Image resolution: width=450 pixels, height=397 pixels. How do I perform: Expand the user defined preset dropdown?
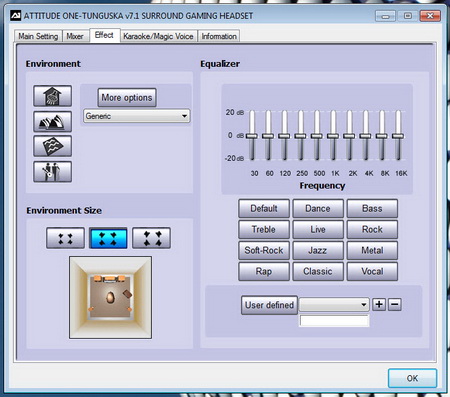[334, 304]
